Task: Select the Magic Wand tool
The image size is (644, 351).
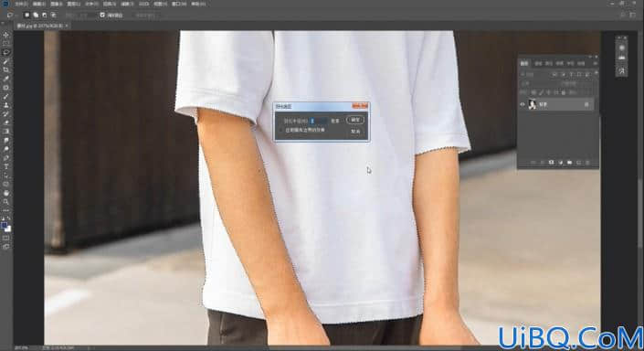Action: click(6, 61)
